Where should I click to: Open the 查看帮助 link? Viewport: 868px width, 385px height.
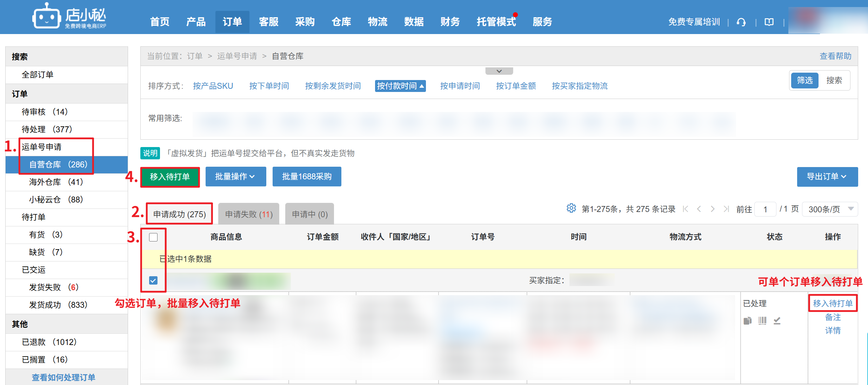835,56
